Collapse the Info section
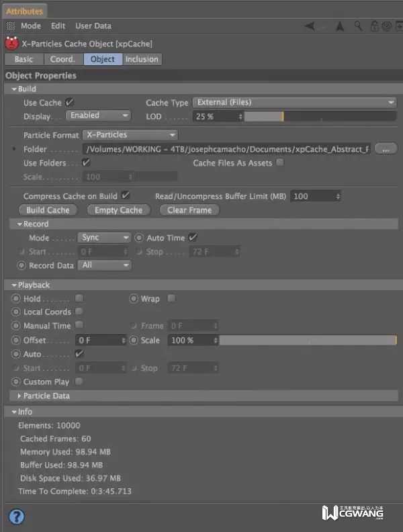The width and height of the screenshot is (403, 532). click(x=14, y=412)
